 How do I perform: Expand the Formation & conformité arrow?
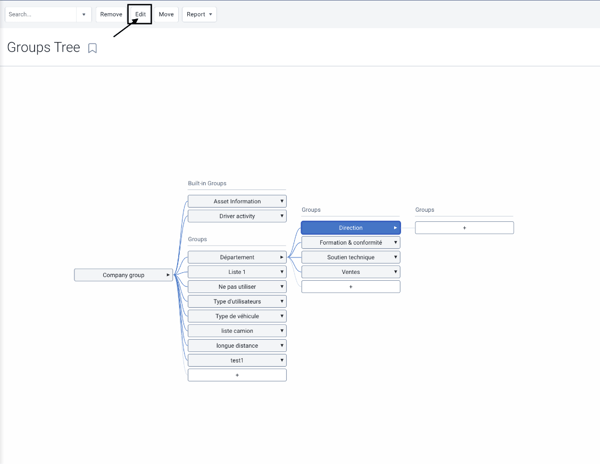pyautogui.click(x=396, y=243)
